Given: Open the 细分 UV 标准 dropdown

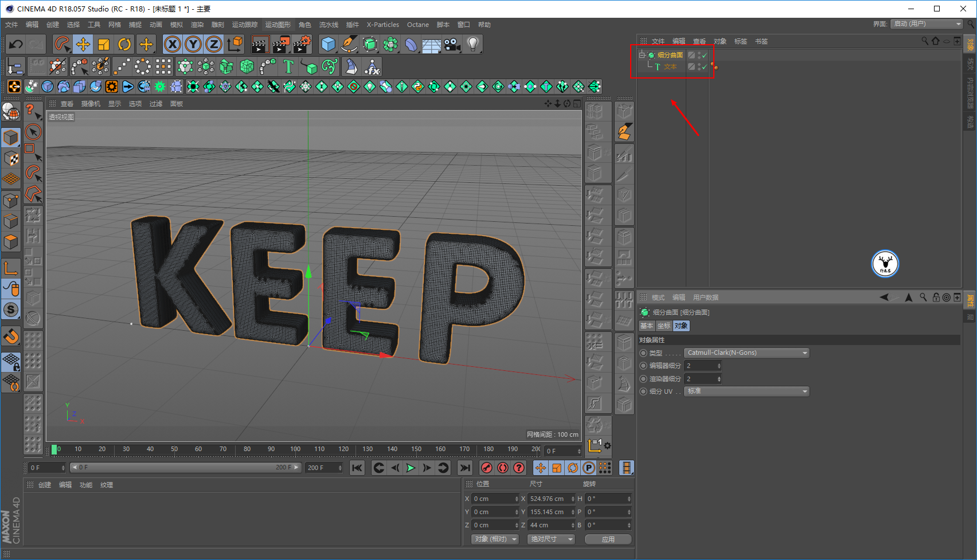Looking at the screenshot, I should [x=747, y=391].
